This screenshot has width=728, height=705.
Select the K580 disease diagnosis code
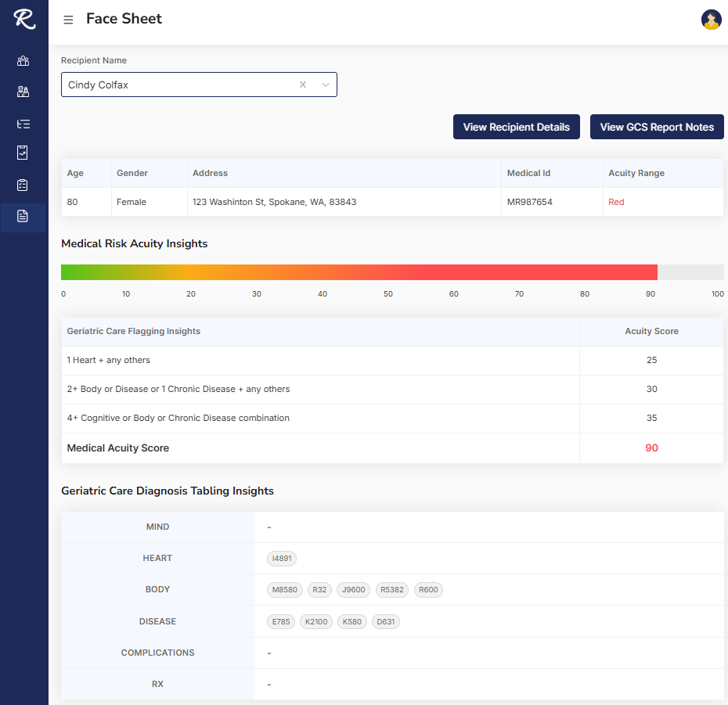tap(352, 621)
